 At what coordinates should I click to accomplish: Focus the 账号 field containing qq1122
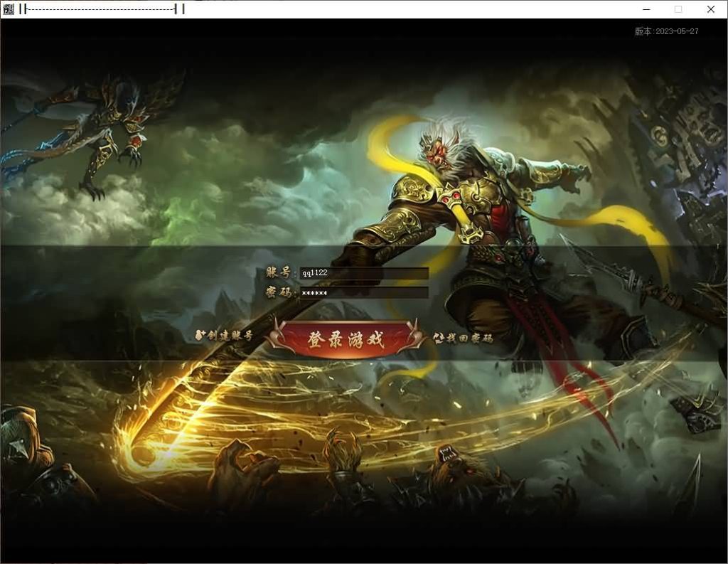point(363,273)
